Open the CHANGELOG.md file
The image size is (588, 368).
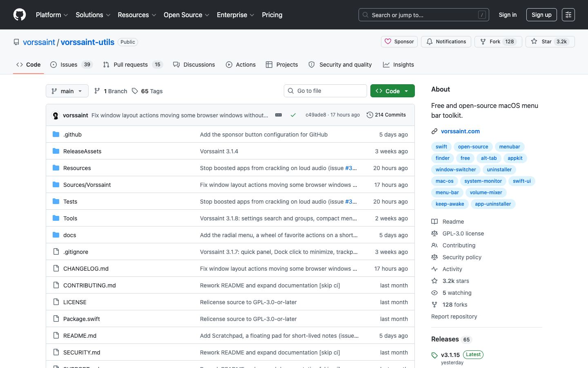(86, 269)
